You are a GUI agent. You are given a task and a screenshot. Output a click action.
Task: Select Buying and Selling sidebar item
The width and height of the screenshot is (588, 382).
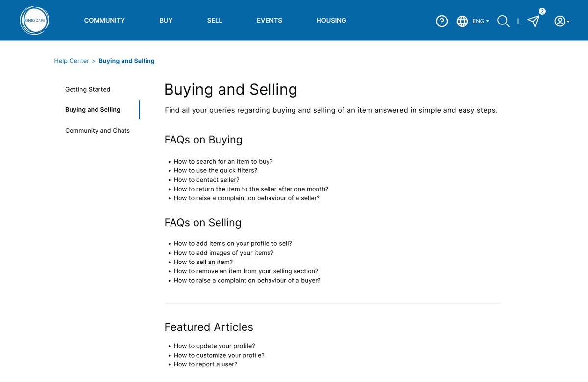93,110
